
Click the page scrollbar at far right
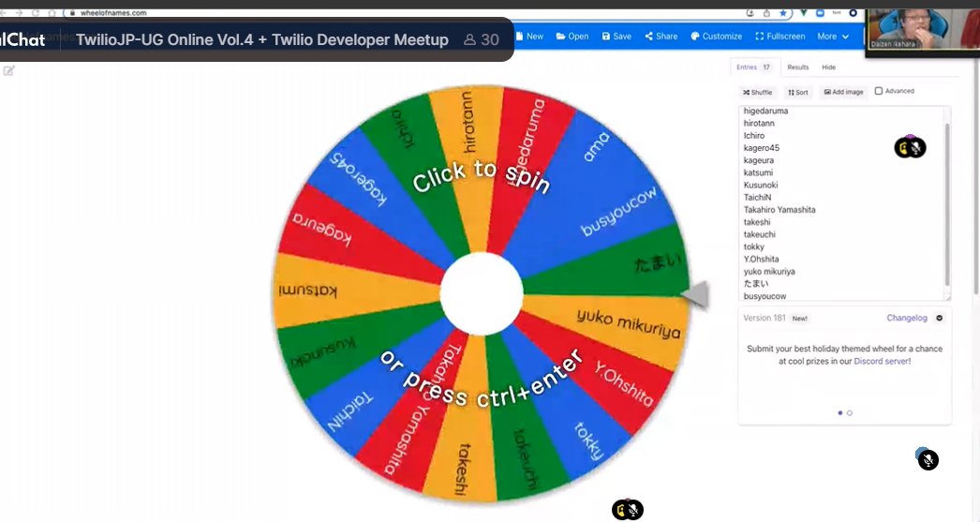click(x=976, y=175)
